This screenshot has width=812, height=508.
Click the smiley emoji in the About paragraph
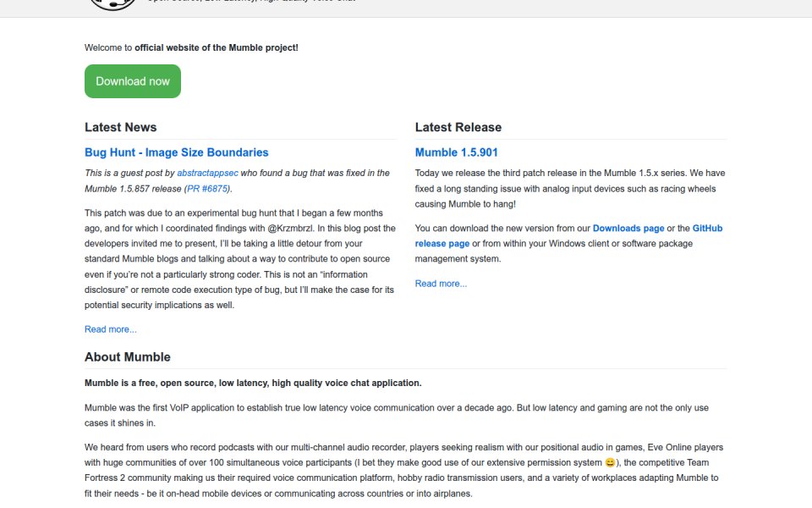pyautogui.click(x=610, y=462)
